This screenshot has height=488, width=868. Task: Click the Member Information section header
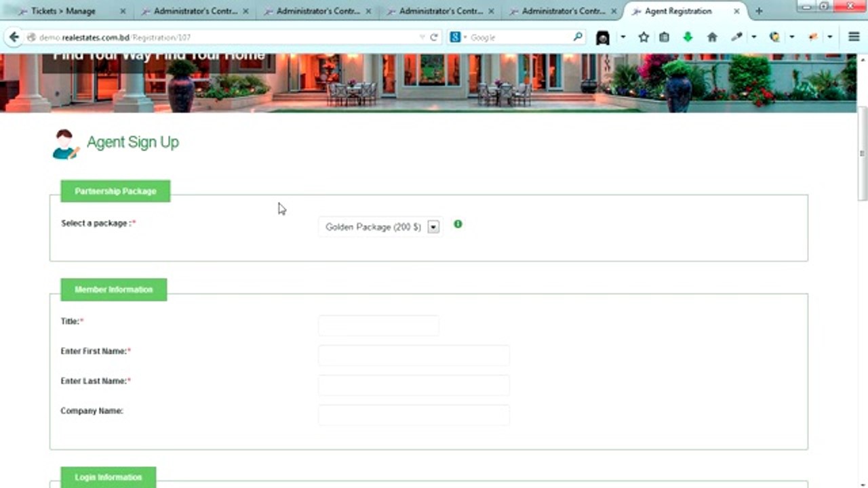(x=114, y=289)
